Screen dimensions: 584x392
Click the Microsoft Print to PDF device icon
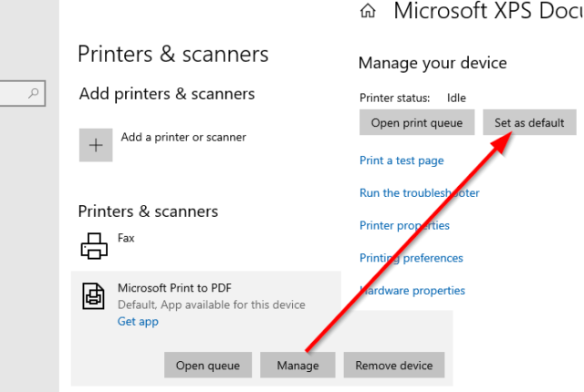[94, 294]
